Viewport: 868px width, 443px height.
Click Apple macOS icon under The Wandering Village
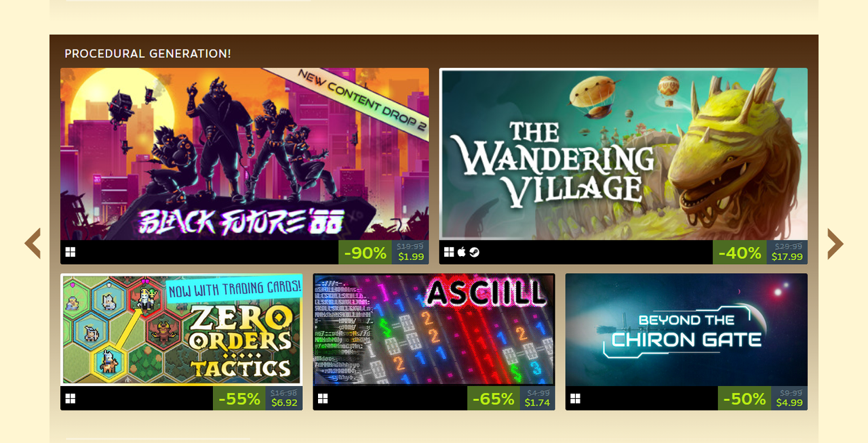(462, 252)
